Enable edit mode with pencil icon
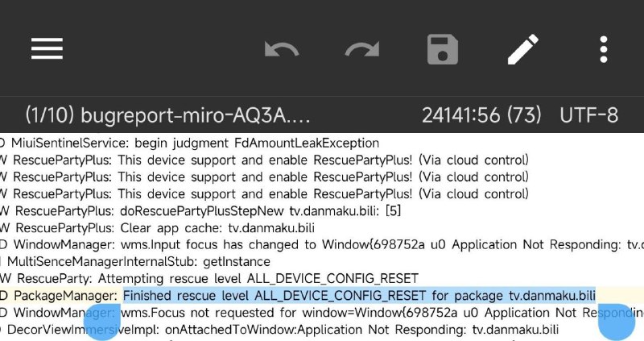The image size is (644, 341). tap(523, 49)
